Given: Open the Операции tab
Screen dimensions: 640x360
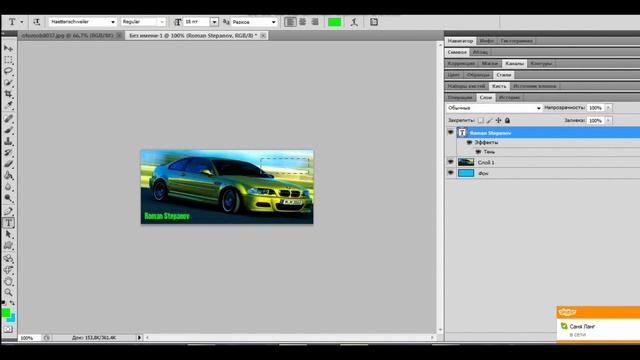Looking at the screenshot, I should tap(460, 97).
